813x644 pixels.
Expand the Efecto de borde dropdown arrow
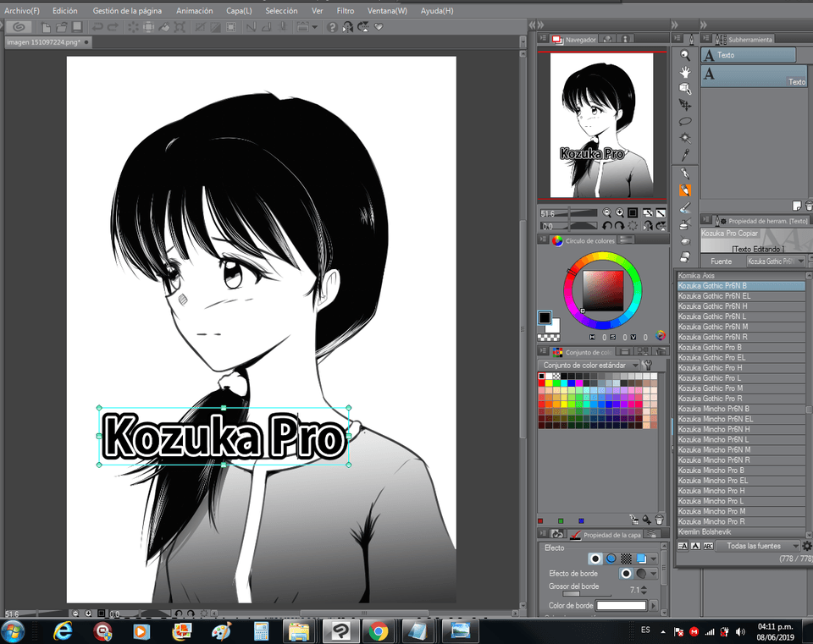pos(653,574)
